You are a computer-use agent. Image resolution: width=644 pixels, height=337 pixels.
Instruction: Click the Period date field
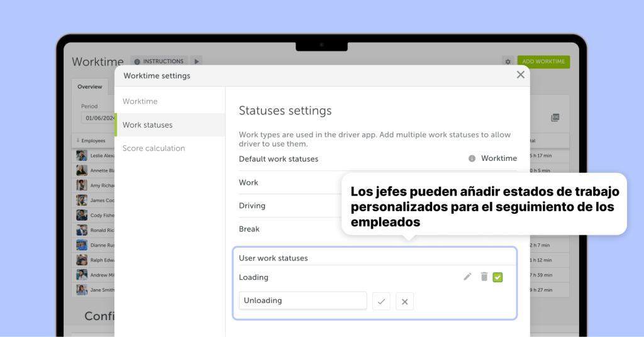(x=97, y=118)
